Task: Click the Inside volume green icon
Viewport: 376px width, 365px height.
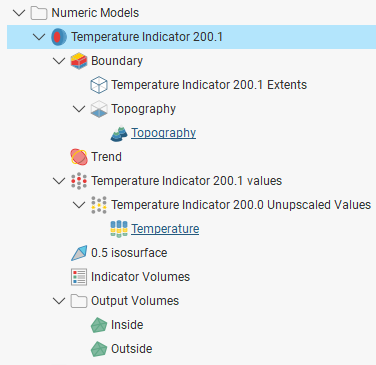Action: click(x=99, y=325)
